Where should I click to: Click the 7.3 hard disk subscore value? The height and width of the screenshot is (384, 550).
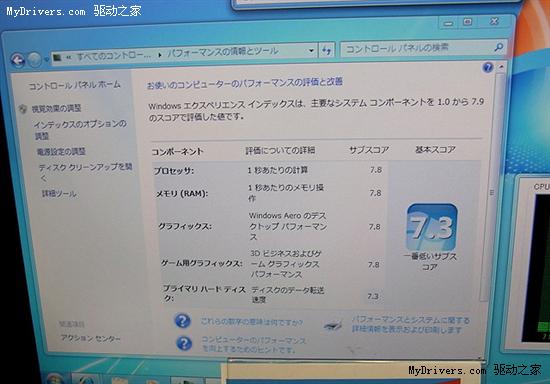click(x=373, y=296)
